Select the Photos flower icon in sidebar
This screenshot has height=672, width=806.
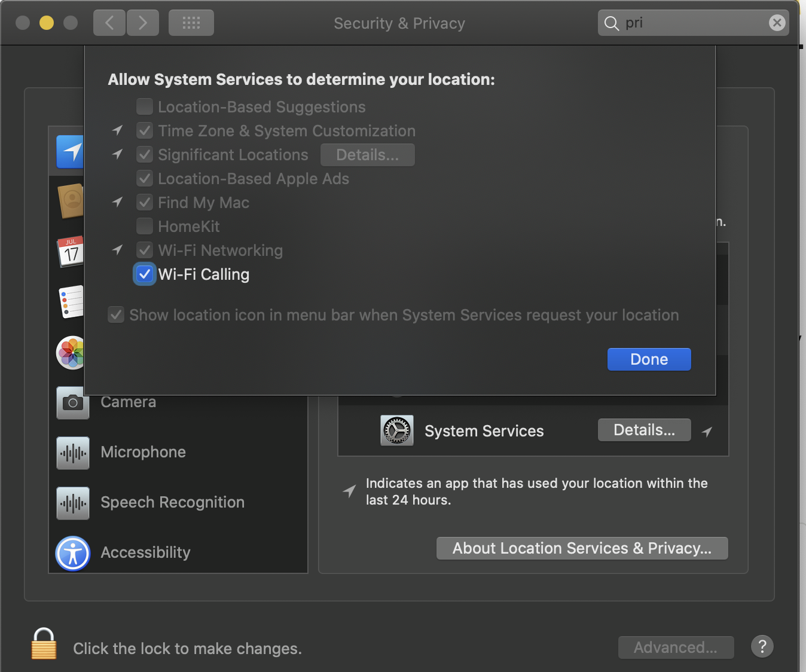pos(70,352)
